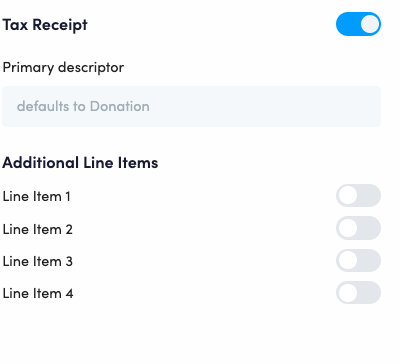Click the knob of Line Item 3 switch
The width and height of the screenshot is (400, 364).
click(348, 260)
